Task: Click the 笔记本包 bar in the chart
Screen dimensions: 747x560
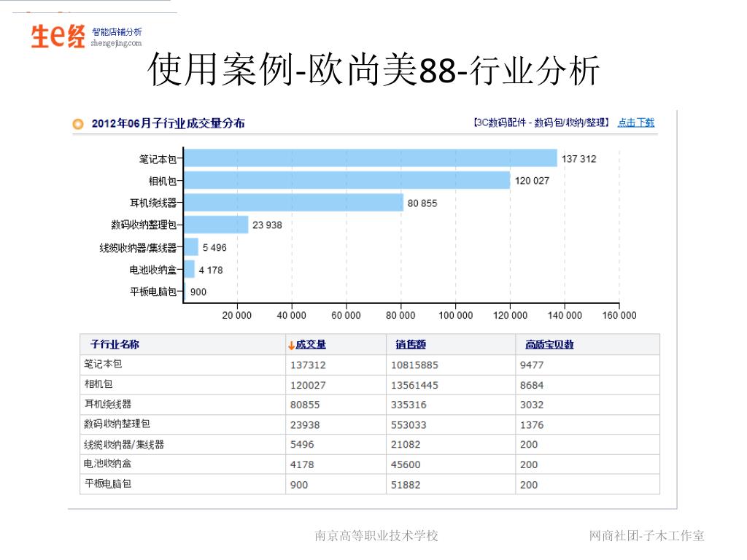Action: click(x=370, y=158)
